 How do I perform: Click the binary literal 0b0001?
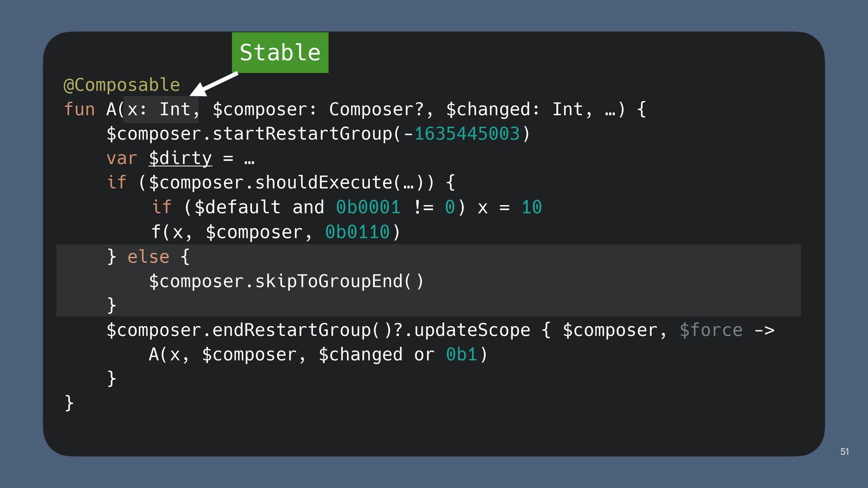click(x=368, y=207)
